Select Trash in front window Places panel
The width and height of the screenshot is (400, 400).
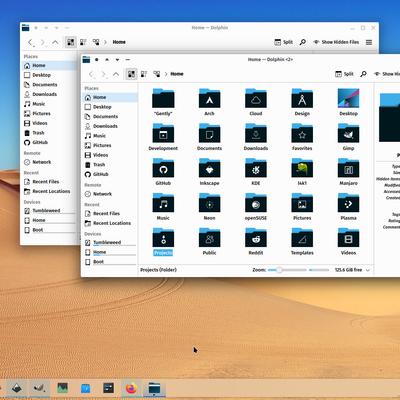(110, 165)
